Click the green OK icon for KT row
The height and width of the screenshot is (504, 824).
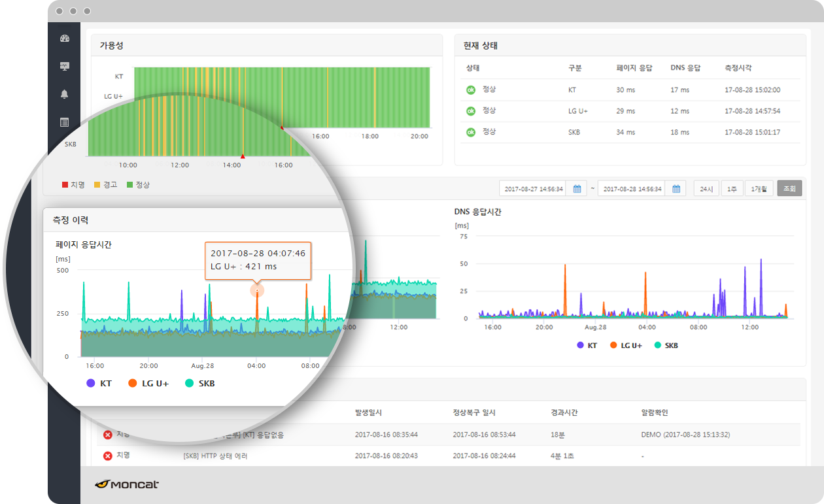(x=470, y=90)
